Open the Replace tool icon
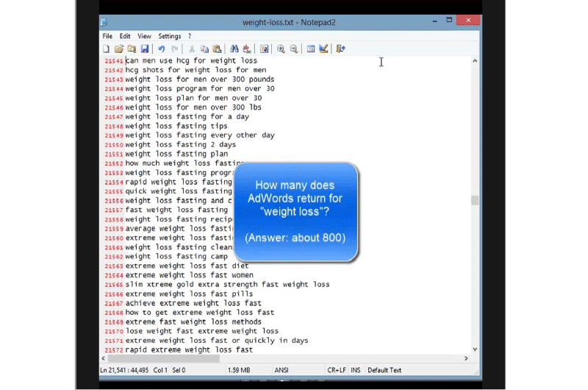 [247, 49]
